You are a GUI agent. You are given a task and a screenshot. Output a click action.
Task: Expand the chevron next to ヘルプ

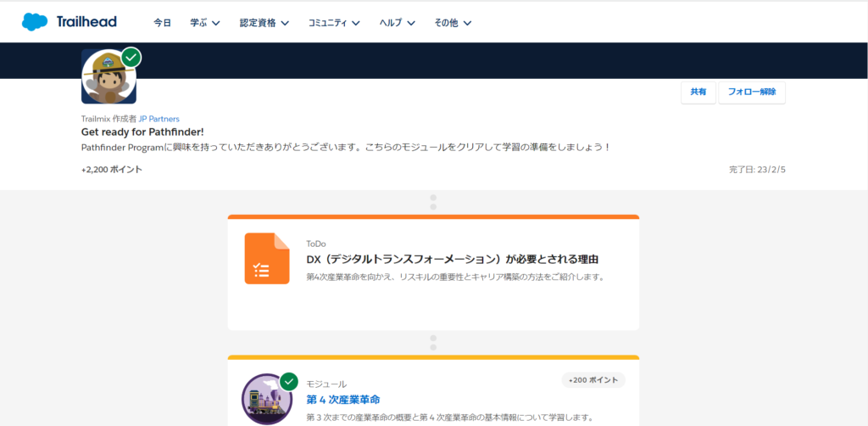pyautogui.click(x=411, y=23)
